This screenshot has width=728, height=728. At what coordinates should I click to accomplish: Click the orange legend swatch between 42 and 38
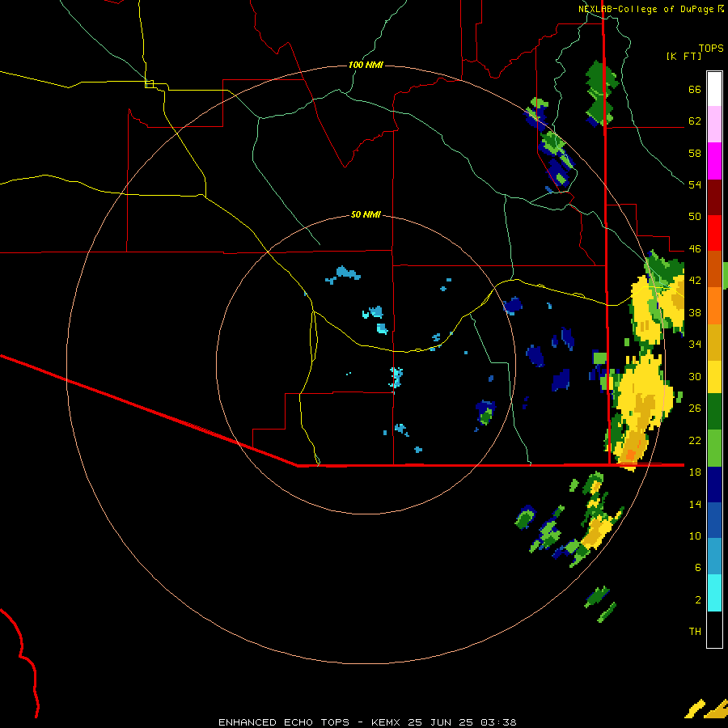[714, 306]
